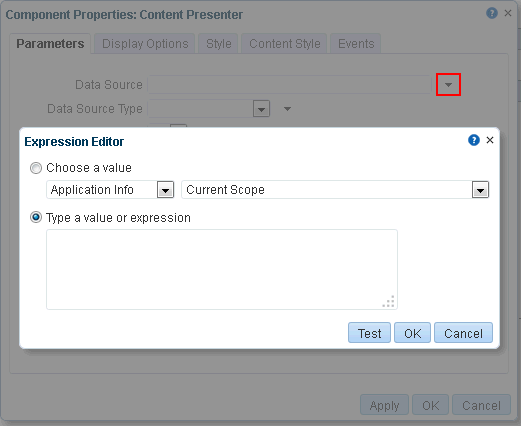521x426 pixels.
Task: Switch to the Display Options tab
Action: pyautogui.click(x=145, y=44)
